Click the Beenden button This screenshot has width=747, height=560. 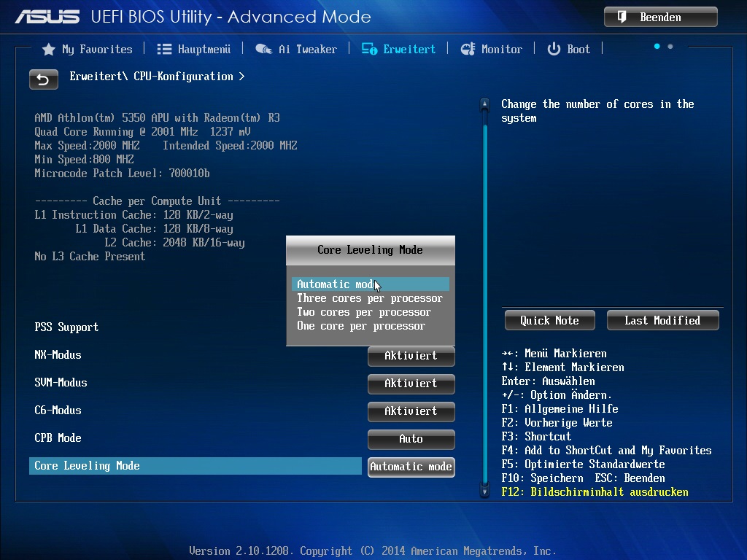click(661, 17)
